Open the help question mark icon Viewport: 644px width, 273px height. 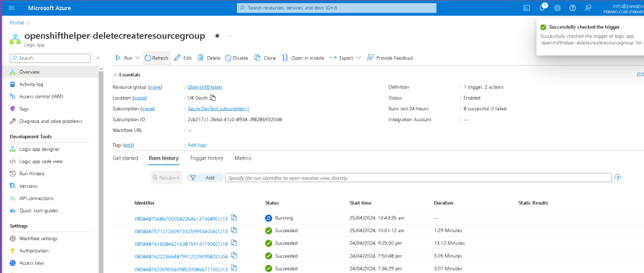[573, 8]
